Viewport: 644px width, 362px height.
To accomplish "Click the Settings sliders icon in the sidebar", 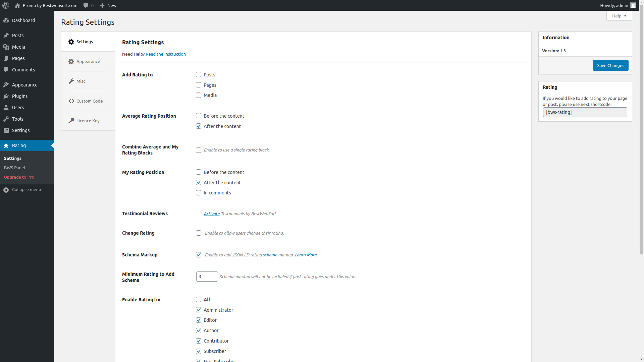I will click(6, 130).
